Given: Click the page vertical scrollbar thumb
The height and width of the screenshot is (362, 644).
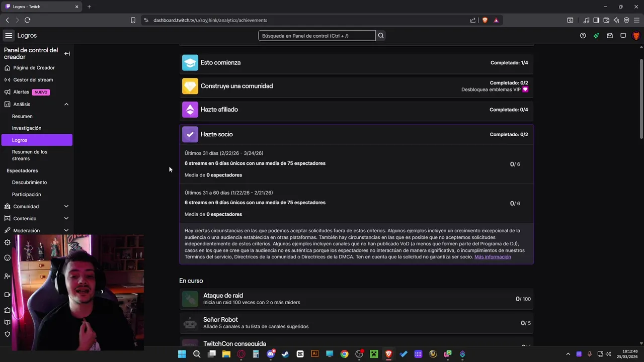Looking at the screenshot, I should (x=641, y=98).
